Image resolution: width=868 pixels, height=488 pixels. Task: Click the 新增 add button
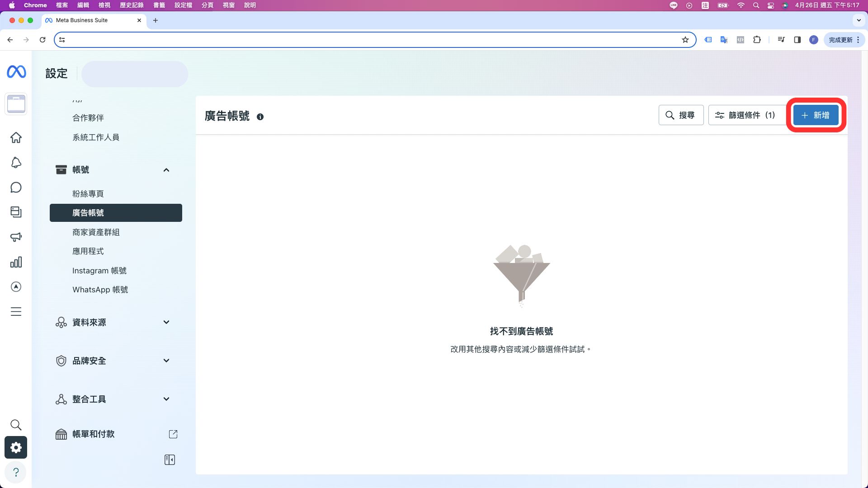[816, 115]
